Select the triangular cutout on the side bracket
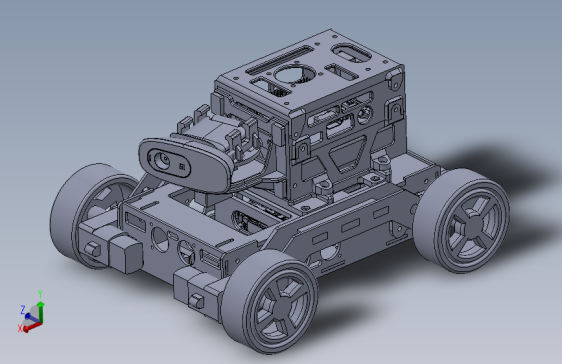Screen dimensions: 562x364 tap(347, 154)
